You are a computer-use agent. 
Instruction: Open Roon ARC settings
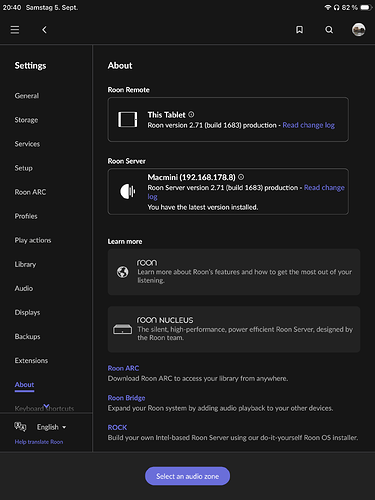pyautogui.click(x=30, y=192)
